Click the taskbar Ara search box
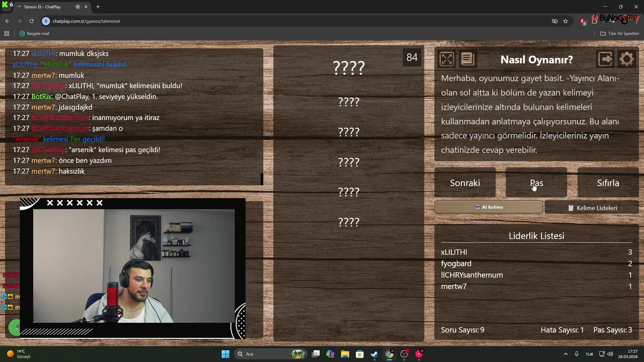644x362 pixels. click(271, 354)
